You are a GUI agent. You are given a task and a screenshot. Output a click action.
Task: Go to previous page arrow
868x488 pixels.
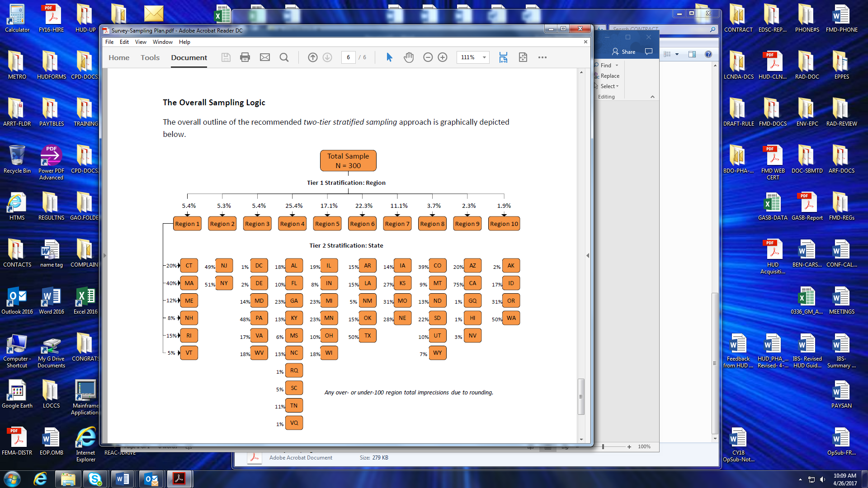pos(312,57)
